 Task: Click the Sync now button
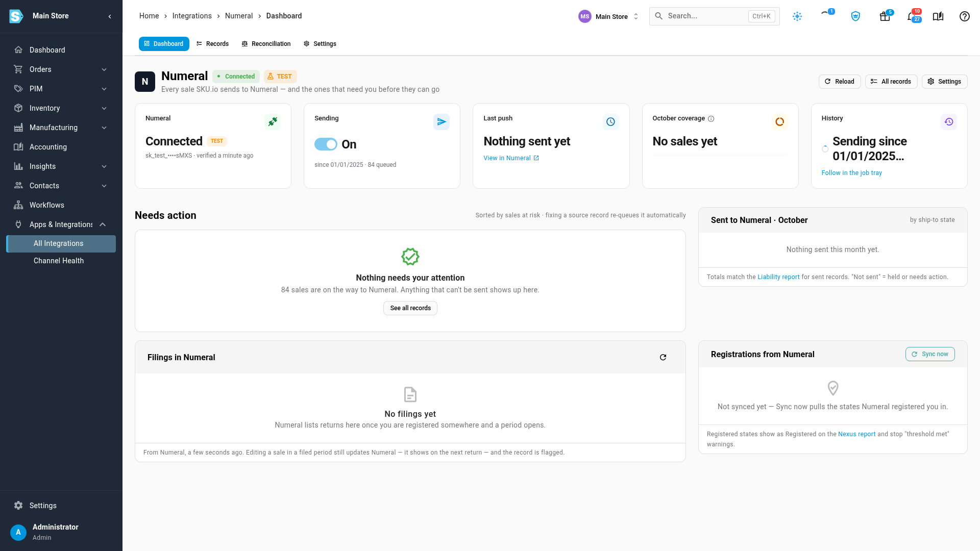[x=930, y=354]
